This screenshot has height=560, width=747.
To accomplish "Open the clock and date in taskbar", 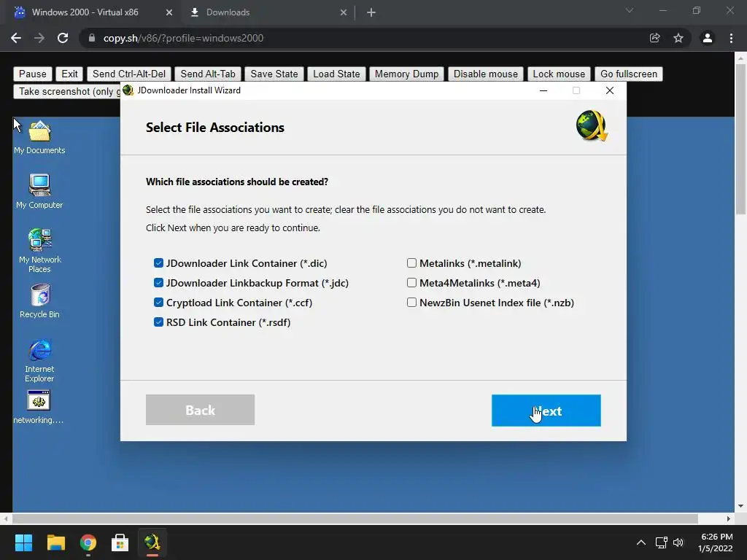I will coord(716,542).
